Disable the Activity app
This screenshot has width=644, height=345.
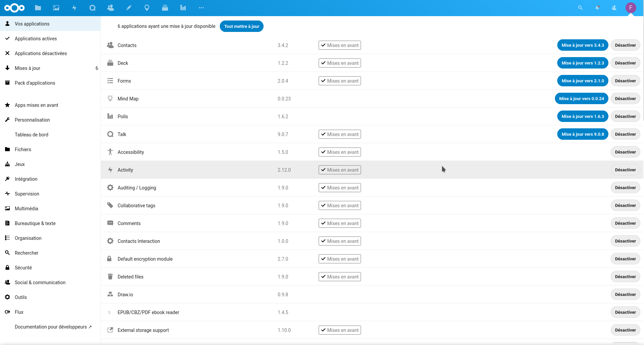click(625, 170)
